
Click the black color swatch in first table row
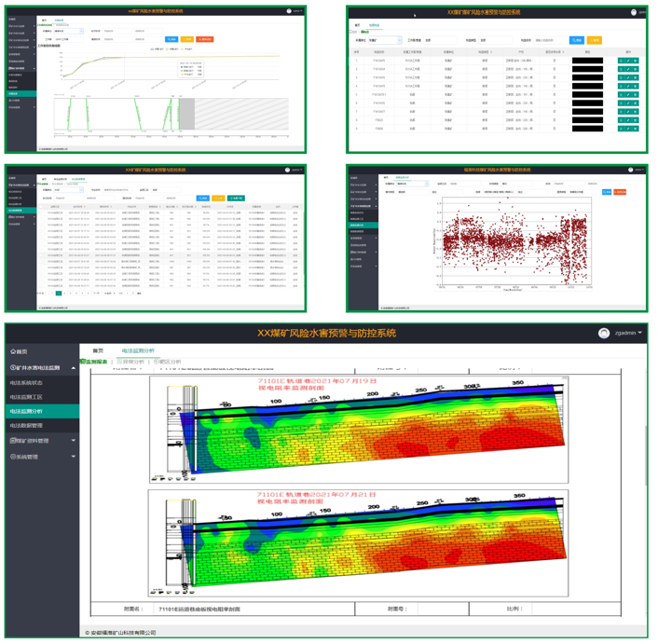tap(587, 61)
